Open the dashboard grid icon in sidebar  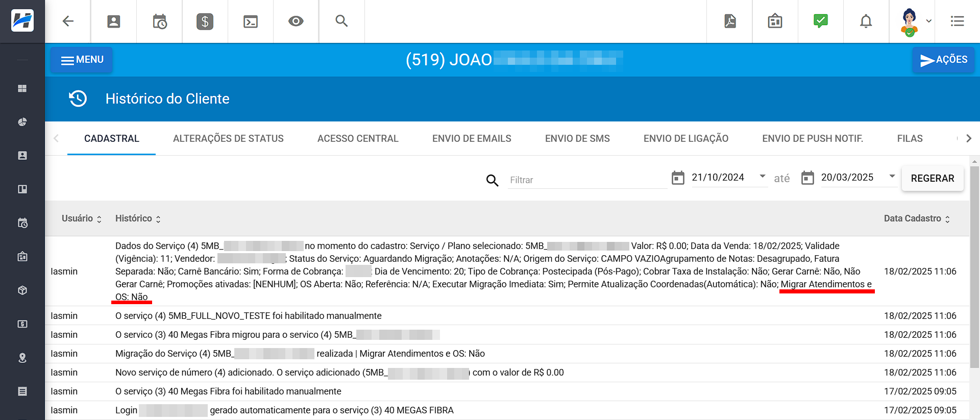click(x=22, y=88)
